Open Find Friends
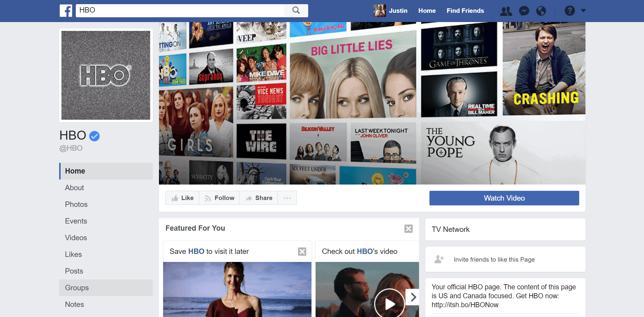This screenshot has width=644, height=317. (x=465, y=11)
